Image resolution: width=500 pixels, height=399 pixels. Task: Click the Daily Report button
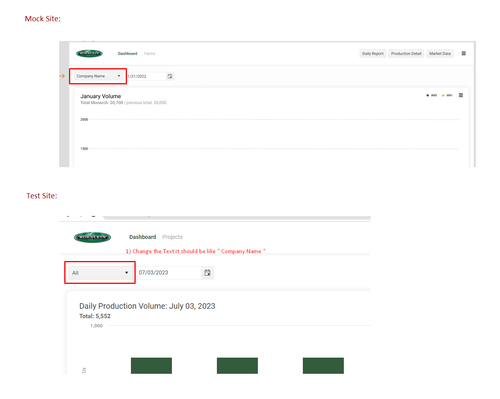click(373, 53)
